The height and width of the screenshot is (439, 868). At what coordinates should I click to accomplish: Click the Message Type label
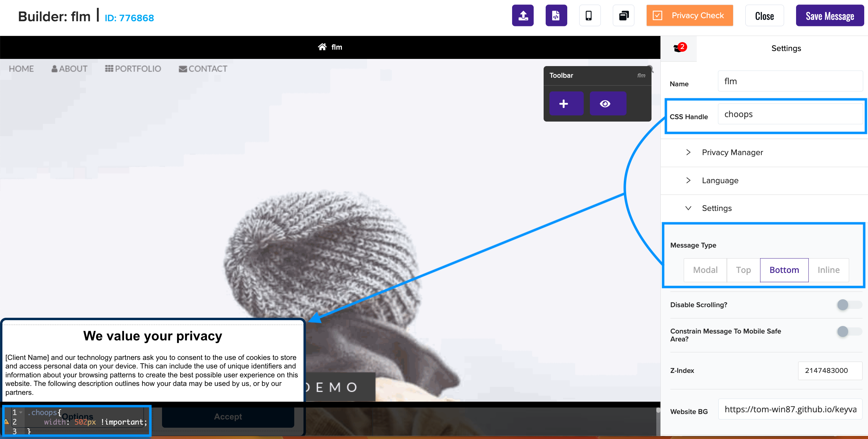click(693, 246)
